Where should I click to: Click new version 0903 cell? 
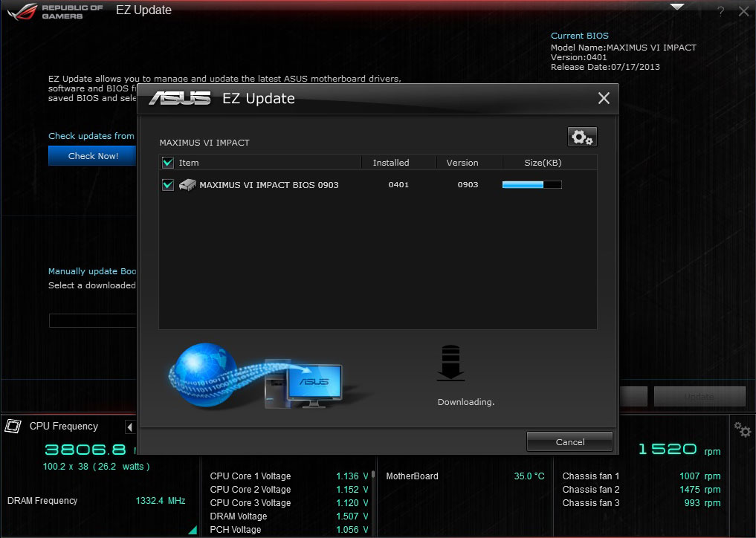pyautogui.click(x=468, y=184)
